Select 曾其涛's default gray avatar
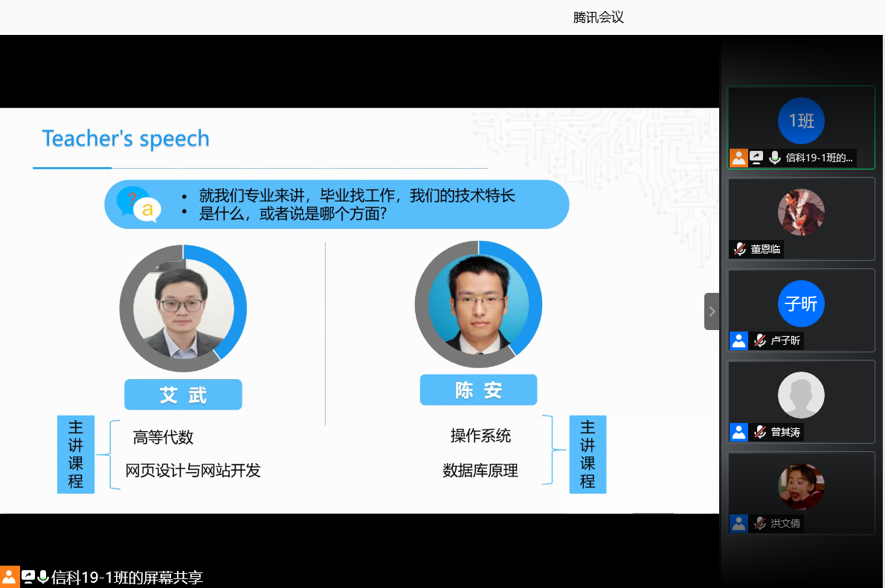This screenshot has height=588, width=885. coord(801,395)
